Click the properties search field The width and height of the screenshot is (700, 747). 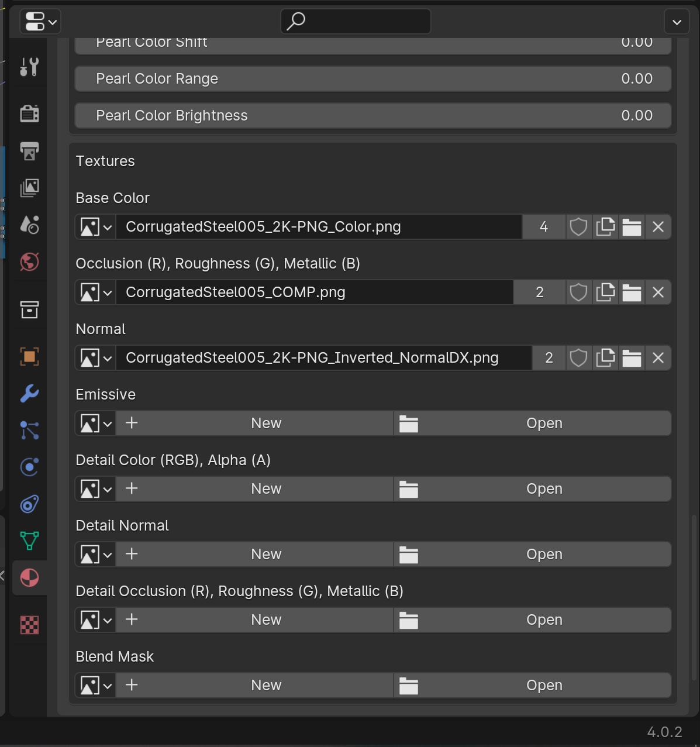[355, 21]
